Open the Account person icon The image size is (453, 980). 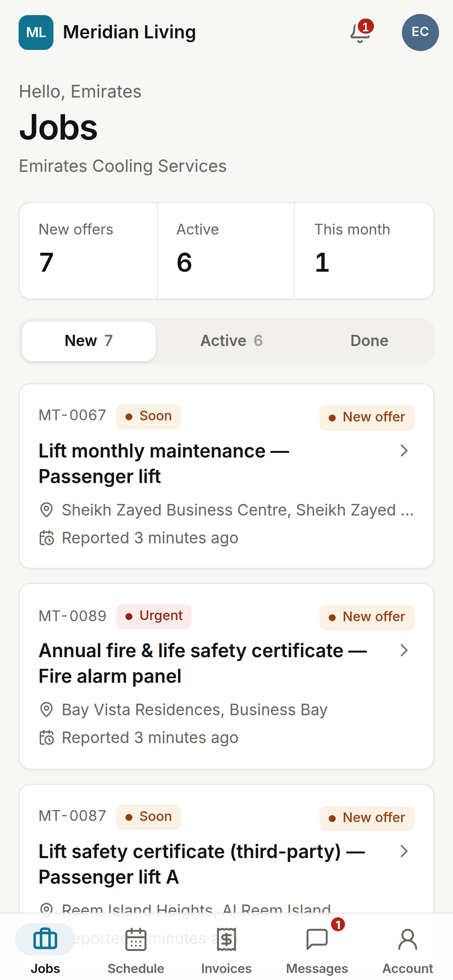coord(408,939)
